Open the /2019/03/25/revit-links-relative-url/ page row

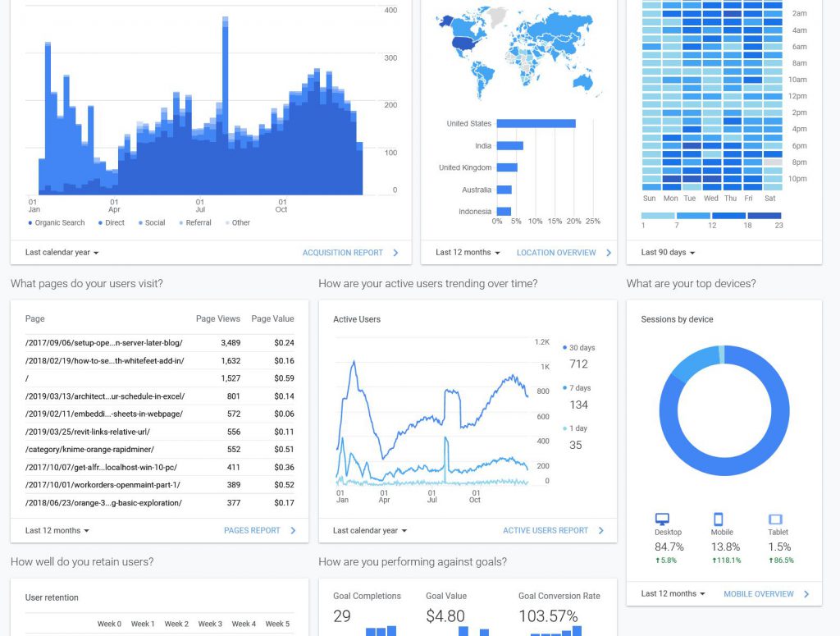point(88,432)
